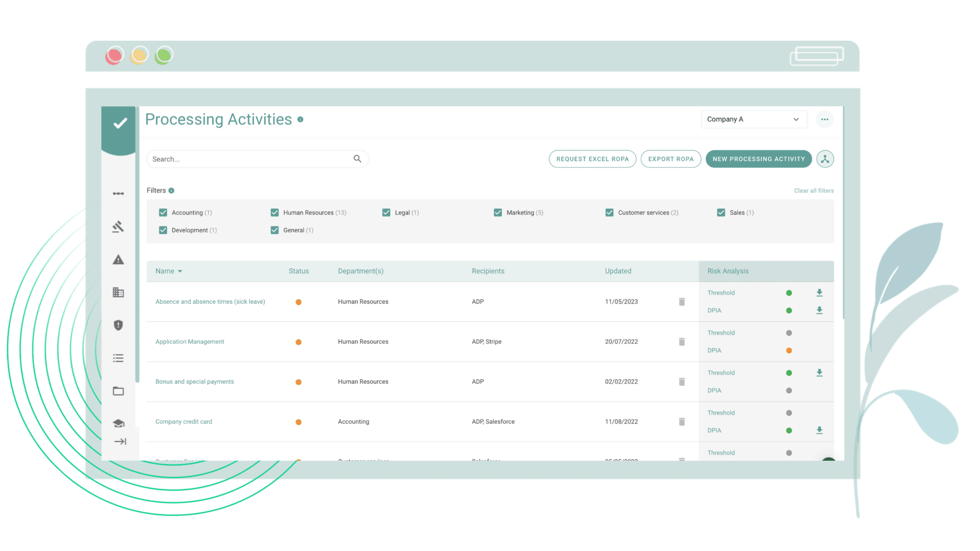
Task: Open Absence and absence times (sick leave)
Action: pyautogui.click(x=210, y=302)
